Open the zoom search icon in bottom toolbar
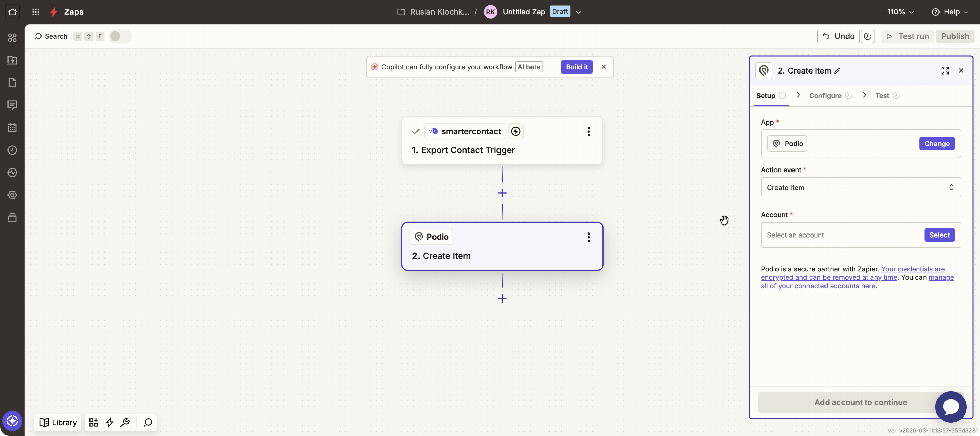This screenshot has width=980, height=436. pyautogui.click(x=148, y=422)
